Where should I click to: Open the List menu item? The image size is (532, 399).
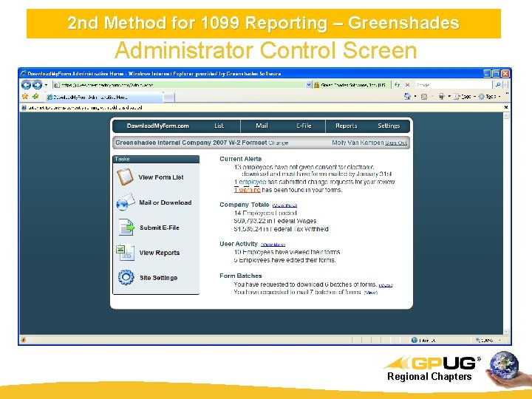[219, 126]
